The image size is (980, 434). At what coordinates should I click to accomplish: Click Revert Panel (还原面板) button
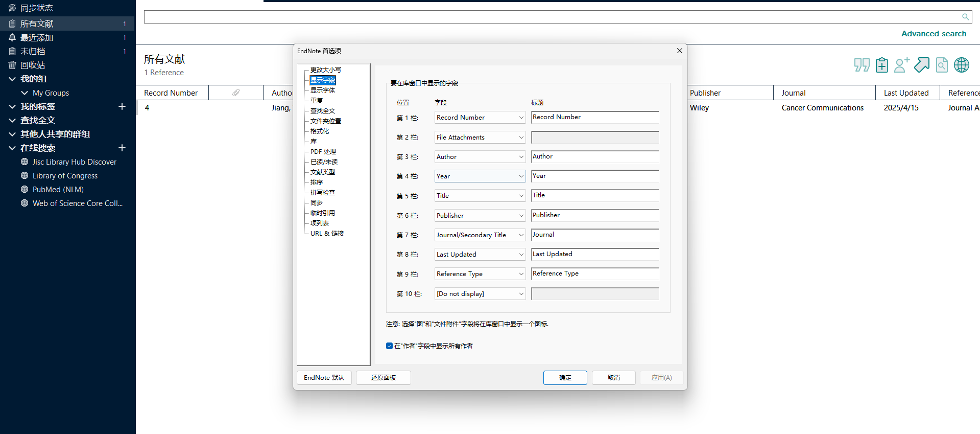coord(384,378)
